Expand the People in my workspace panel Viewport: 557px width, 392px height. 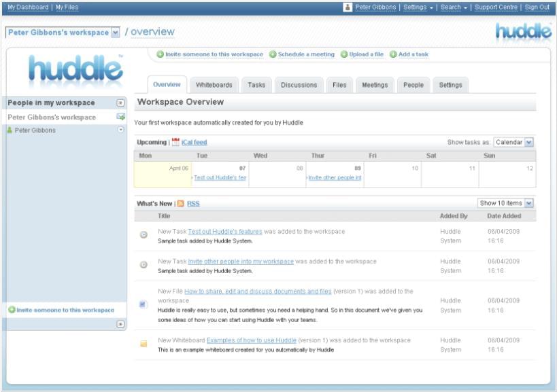click(x=120, y=103)
